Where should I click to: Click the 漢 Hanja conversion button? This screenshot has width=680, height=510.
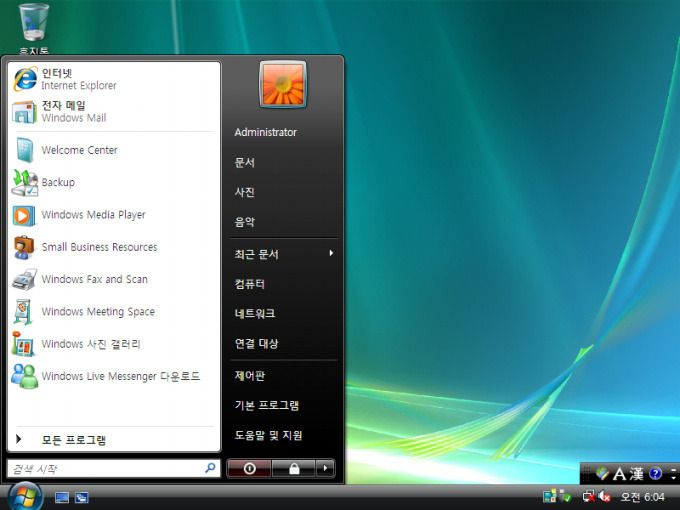[636, 474]
